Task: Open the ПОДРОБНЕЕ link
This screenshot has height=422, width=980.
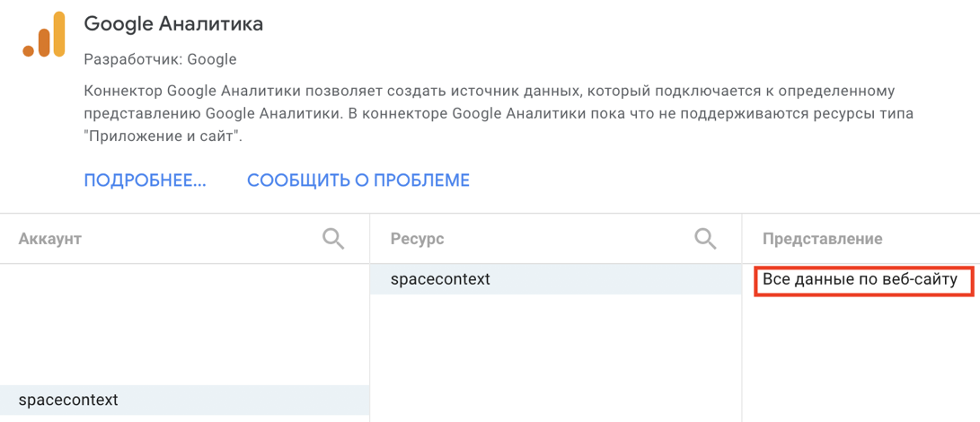Action: pyautogui.click(x=145, y=180)
